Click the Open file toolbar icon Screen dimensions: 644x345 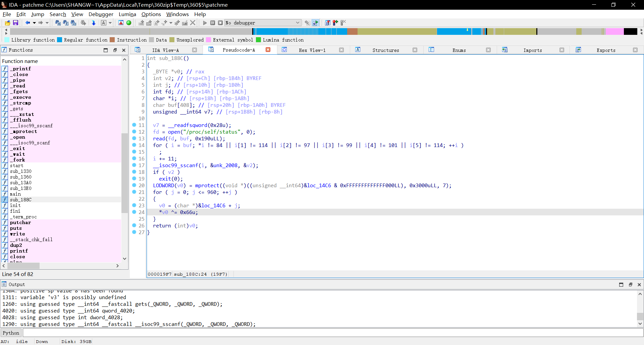7,23
